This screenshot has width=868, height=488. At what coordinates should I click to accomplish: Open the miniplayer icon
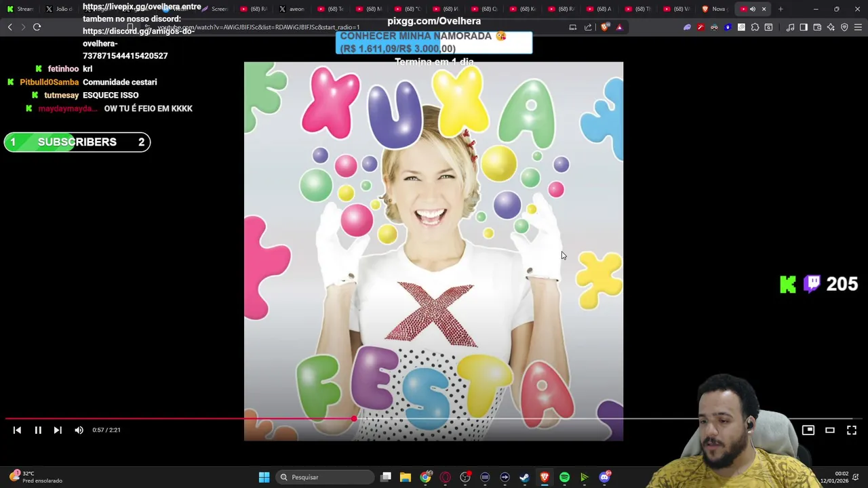[x=808, y=430]
